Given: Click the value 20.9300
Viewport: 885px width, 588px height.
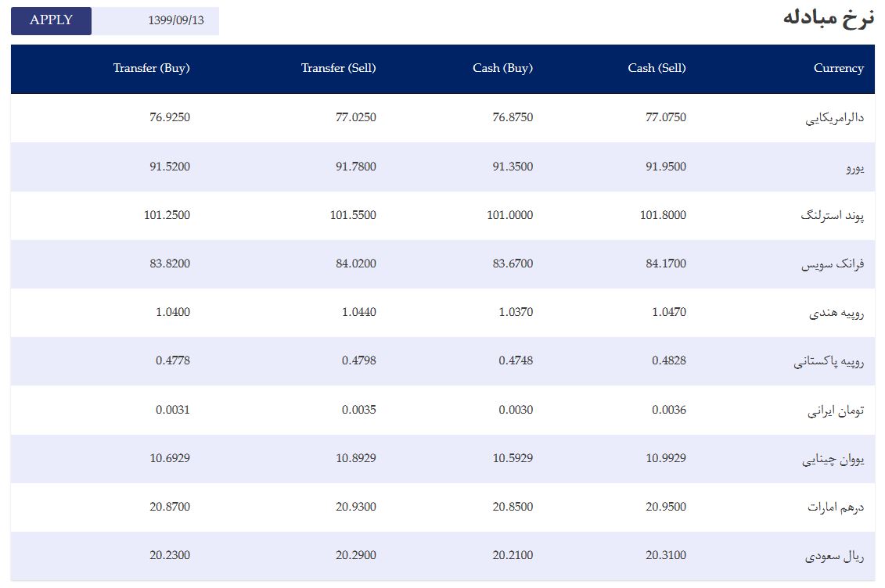Looking at the screenshot, I should click(x=355, y=507).
